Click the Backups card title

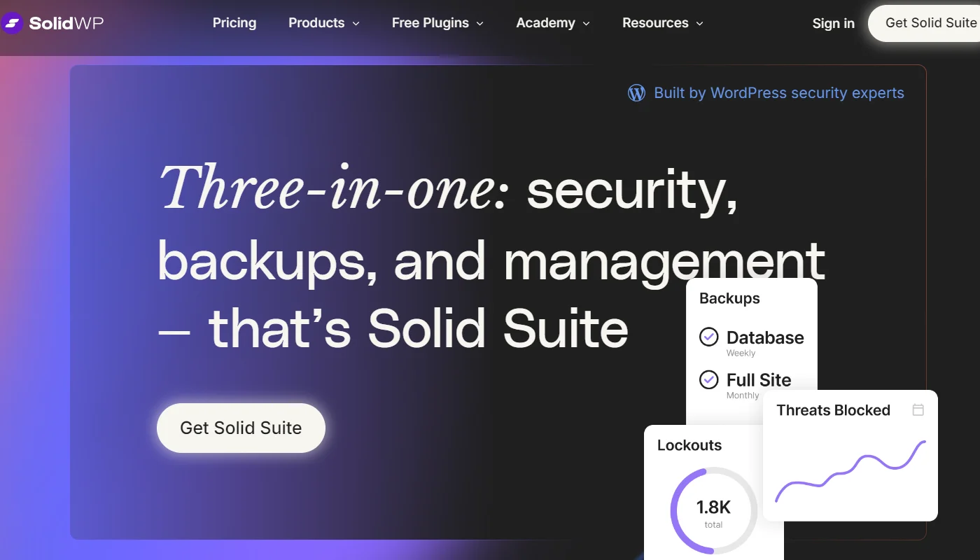tap(729, 298)
